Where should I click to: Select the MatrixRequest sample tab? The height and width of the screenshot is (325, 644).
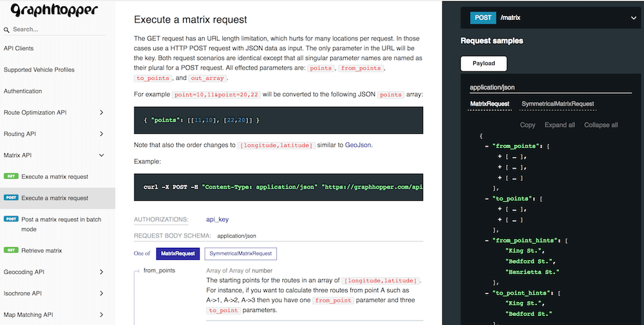(x=489, y=104)
